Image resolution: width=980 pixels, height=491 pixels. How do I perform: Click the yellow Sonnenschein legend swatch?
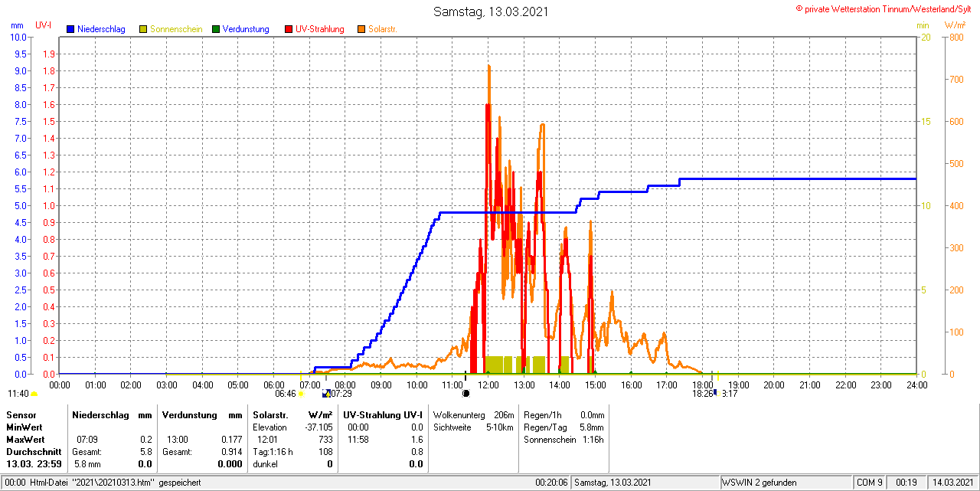(143, 29)
